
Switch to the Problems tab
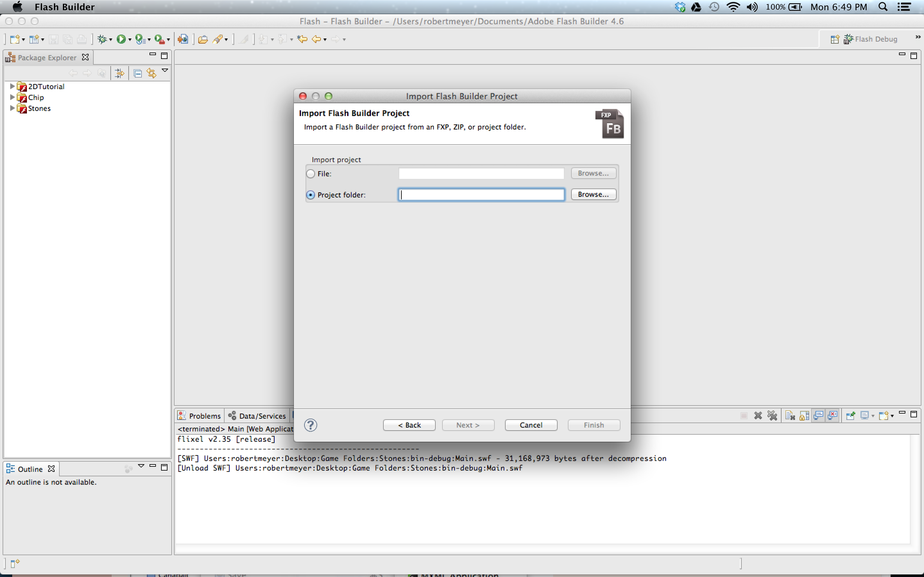point(200,415)
